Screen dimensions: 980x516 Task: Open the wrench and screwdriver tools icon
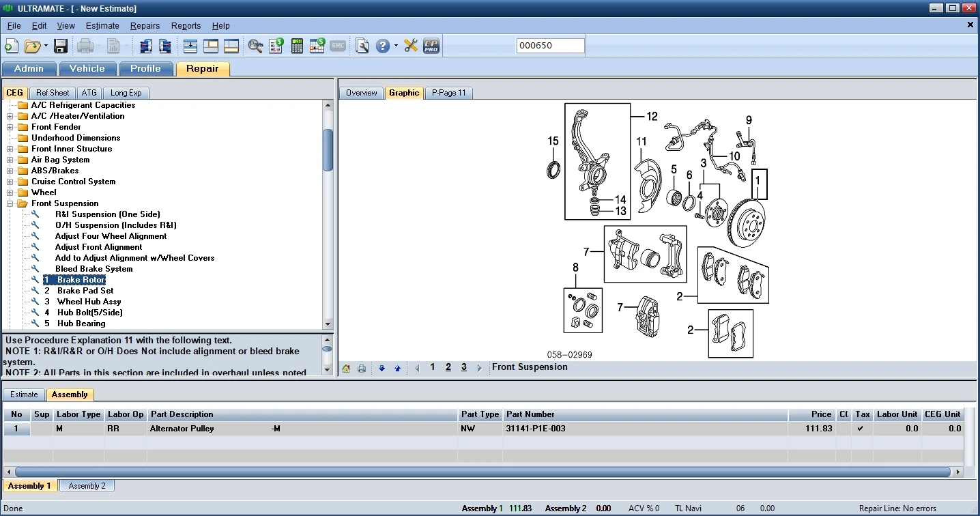pos(411,46)
